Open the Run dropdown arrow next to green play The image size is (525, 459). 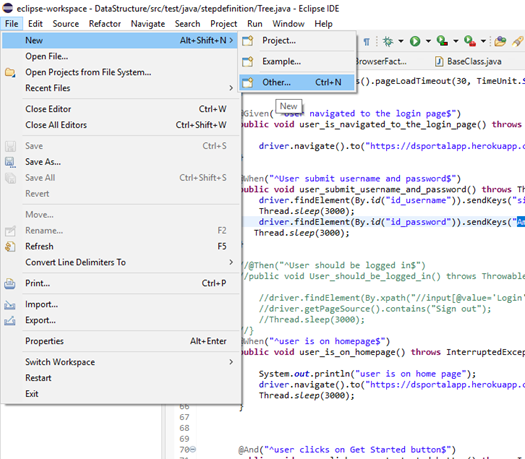pos(428,41)
